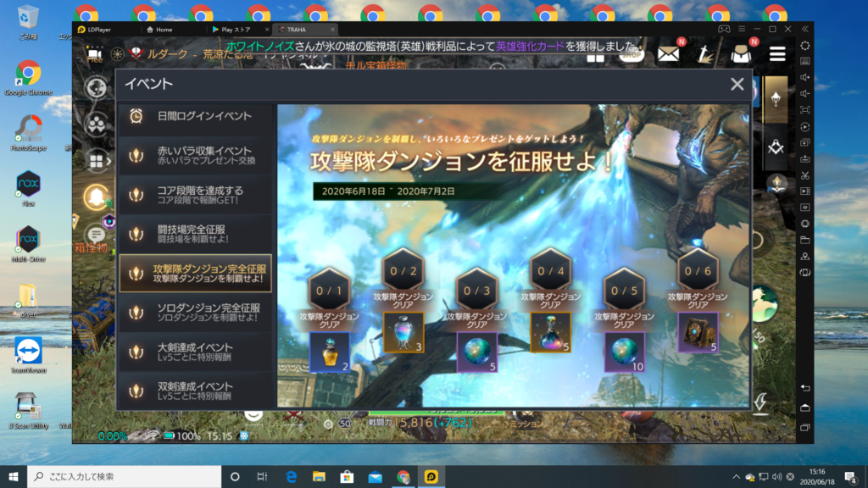Screen dimensions: 868x488
Task: Open Microsoft Store from the taskbar
Action: tap(347, 476)
